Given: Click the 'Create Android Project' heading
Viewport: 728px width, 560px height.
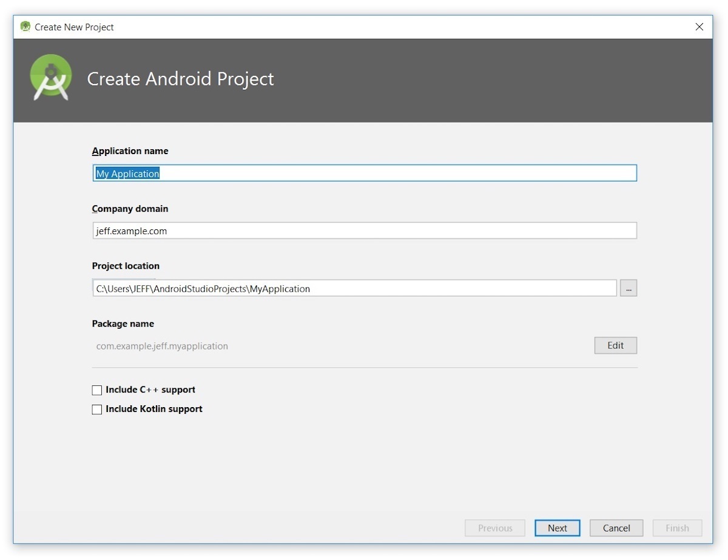Looking at the screenshot, I should click(181, 79).
